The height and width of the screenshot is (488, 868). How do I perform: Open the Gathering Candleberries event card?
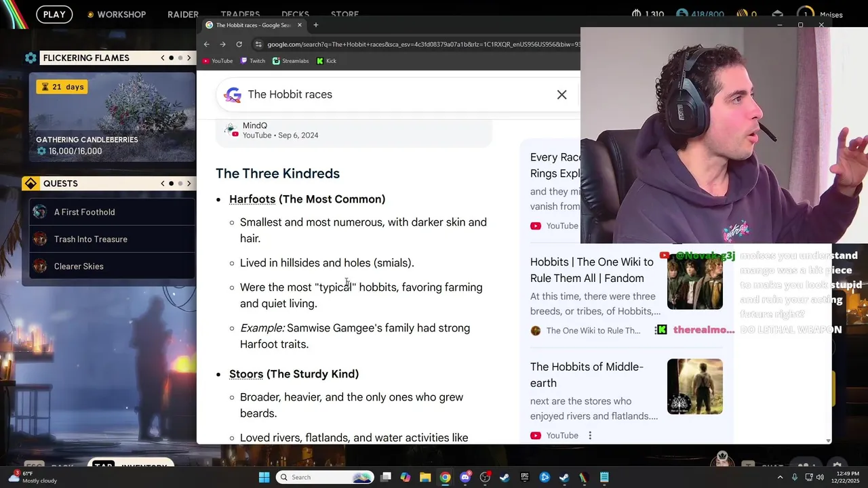(112, 117)
